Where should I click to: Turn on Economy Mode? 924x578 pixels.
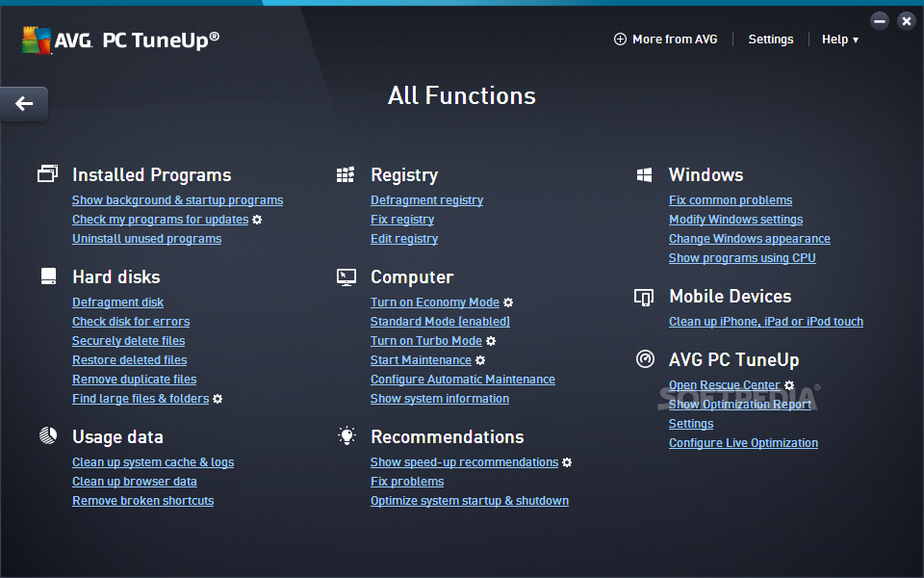point(435,302)
